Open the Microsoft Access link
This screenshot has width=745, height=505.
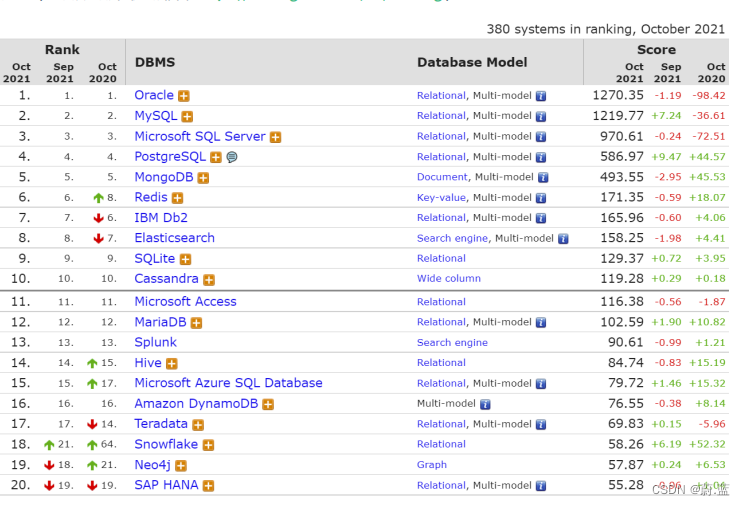tap(185, 302)
